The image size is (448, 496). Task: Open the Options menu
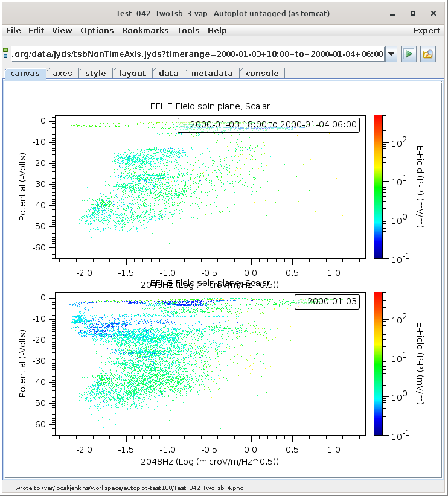click(x=97, y=30)
